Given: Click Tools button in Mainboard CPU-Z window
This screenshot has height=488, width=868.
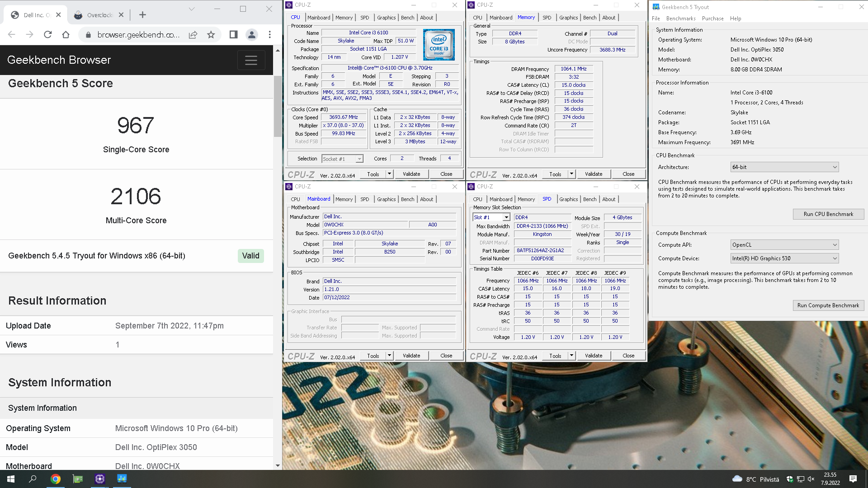Looking at the screenshot, I should pos(373,356).
